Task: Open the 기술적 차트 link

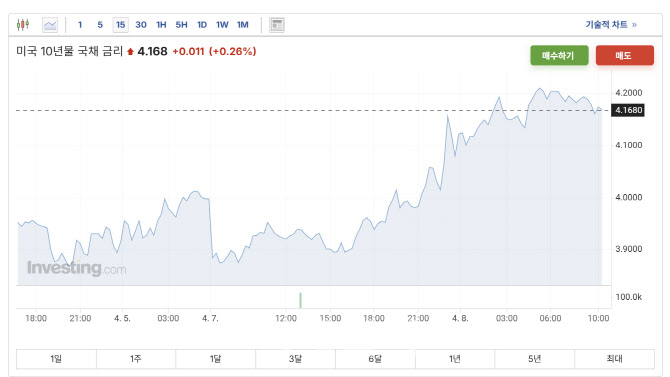Action: click(611, 25)
